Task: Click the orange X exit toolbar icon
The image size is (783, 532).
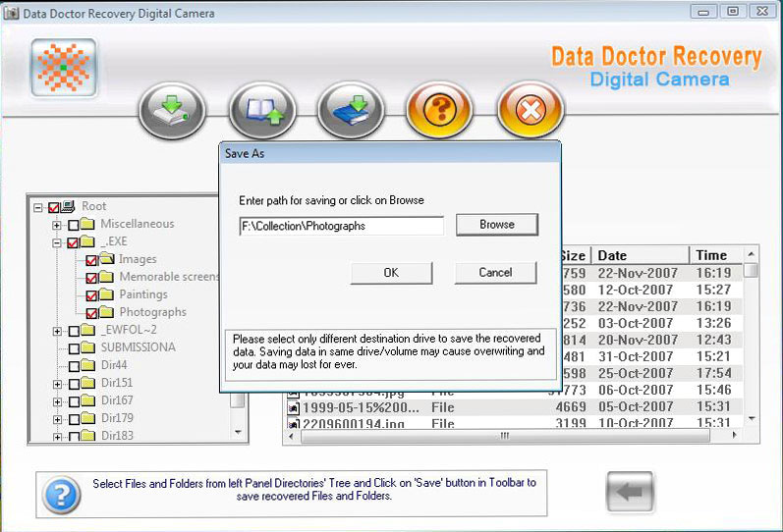Action: (531, 110)
